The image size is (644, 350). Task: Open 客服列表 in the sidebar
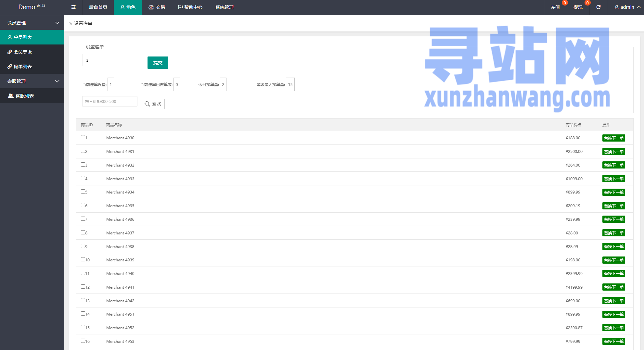click(x=24, y=96)
